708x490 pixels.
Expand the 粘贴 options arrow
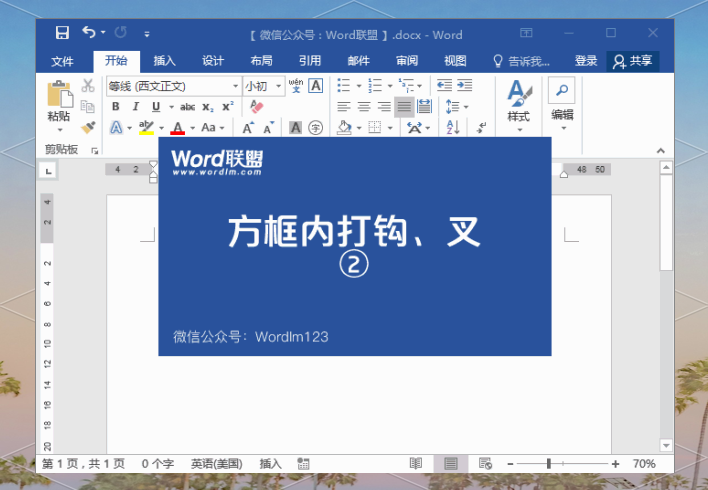[x=60, y=131]
